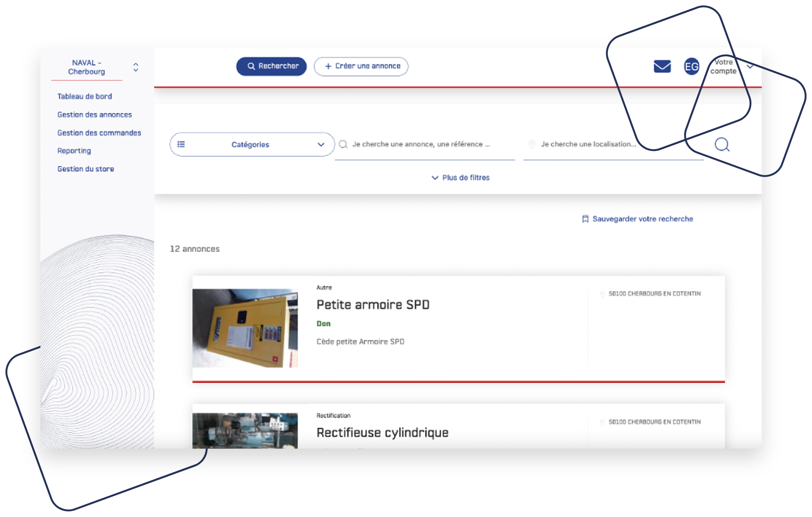
Task: Open Gestion des commandes
Action: pos(99,133)
